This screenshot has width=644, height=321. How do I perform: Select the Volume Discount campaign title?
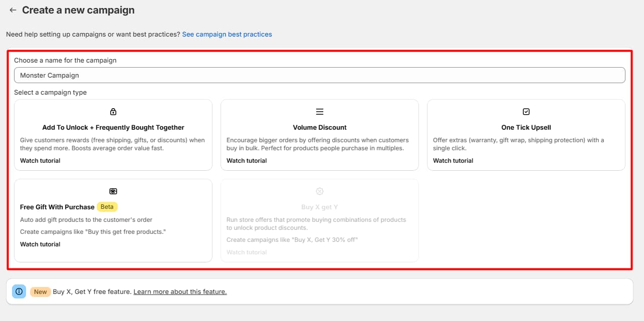click(x=320, y=128)
